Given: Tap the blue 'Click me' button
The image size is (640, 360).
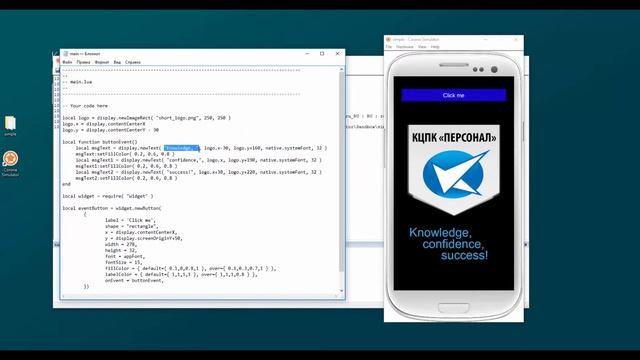Looking at the screenshot, I should pos(453,95).
